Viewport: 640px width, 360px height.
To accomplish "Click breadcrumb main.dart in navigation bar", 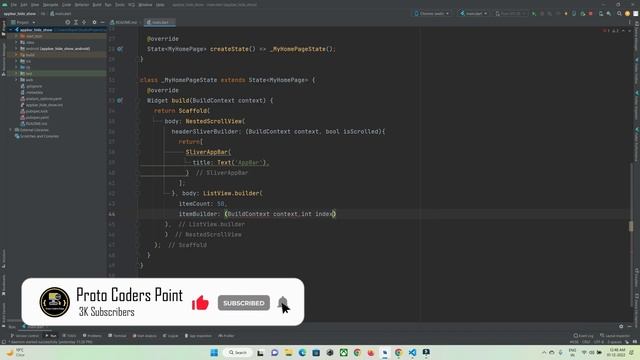I will 60,13.
